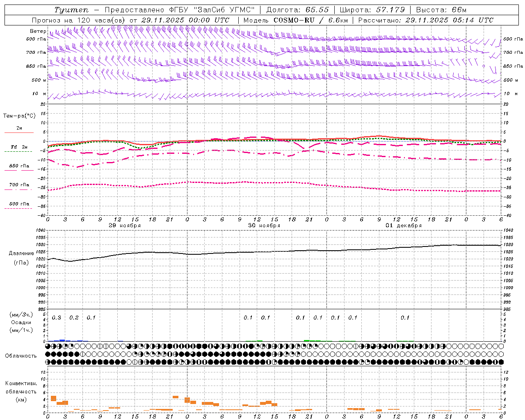Click the station name Tyumen in the header

(x=71, y=10)
